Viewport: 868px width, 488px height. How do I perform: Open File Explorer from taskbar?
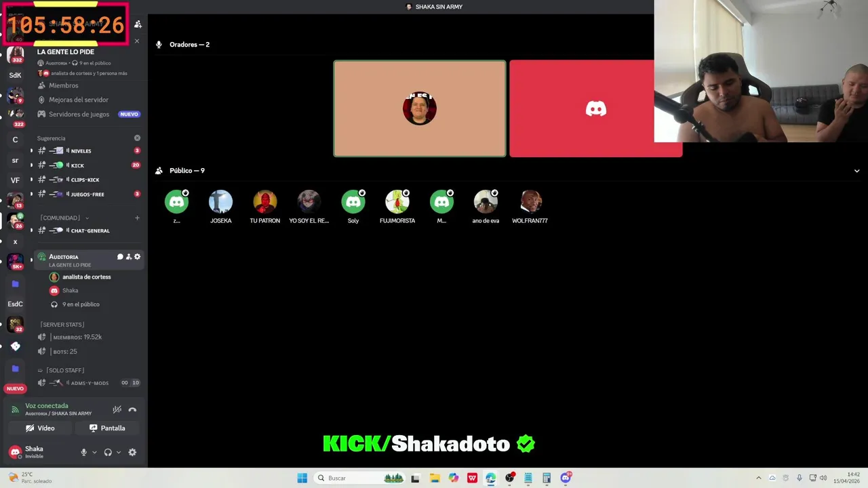click(x=435, y=478)
